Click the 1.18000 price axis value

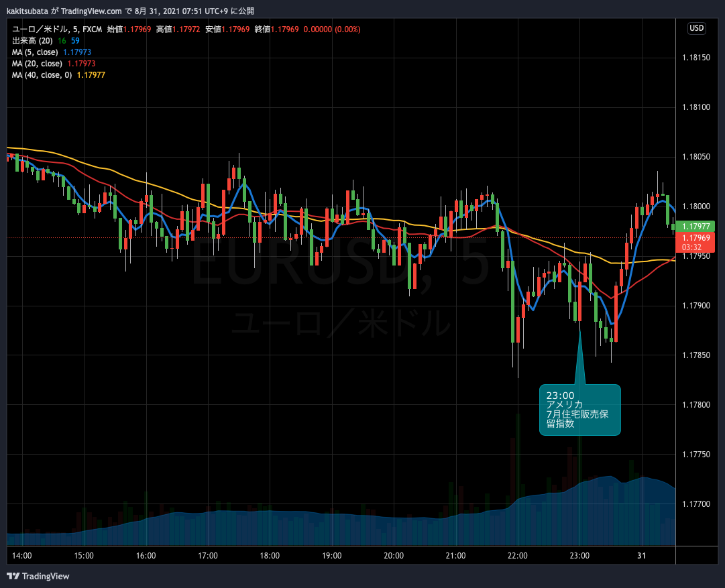[696, 207]
